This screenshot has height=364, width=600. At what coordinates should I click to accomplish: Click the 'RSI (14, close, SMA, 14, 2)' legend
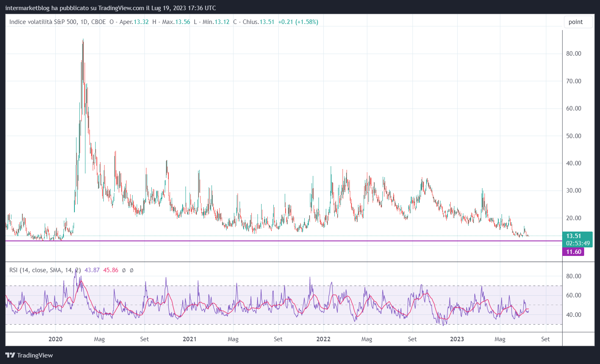click(x=45, y=270)
